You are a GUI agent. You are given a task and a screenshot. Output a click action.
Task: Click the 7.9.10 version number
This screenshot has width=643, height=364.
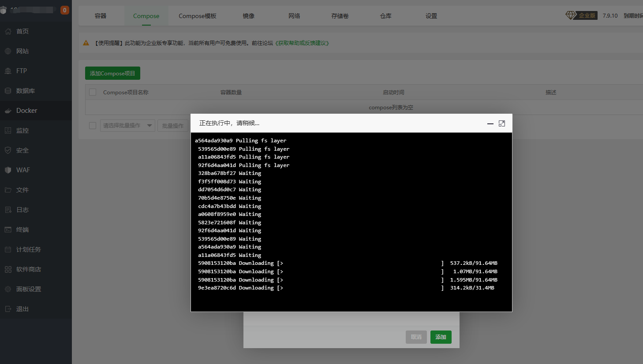coord(610,15)
